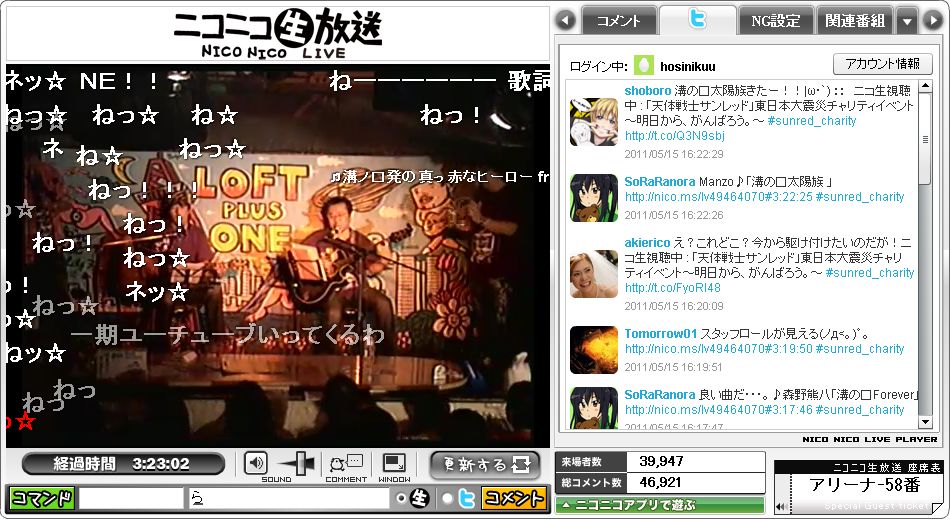
Task: Select the 生 radio button
Action: coord(400,499)
